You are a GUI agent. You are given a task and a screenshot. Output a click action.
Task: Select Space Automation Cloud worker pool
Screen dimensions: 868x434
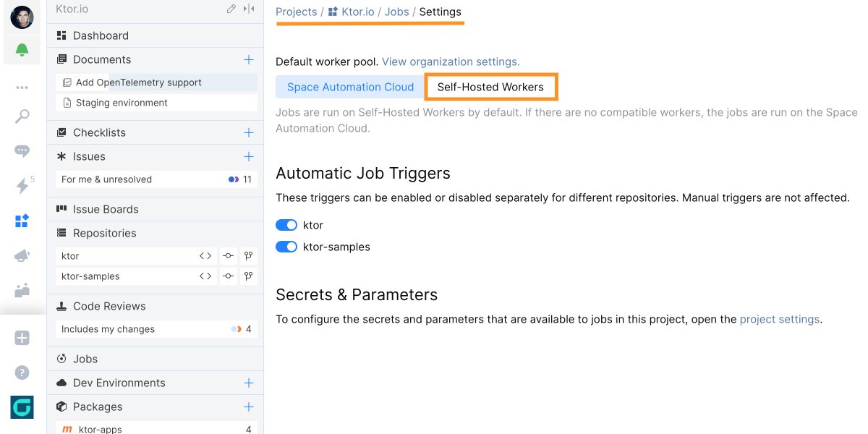350,87
